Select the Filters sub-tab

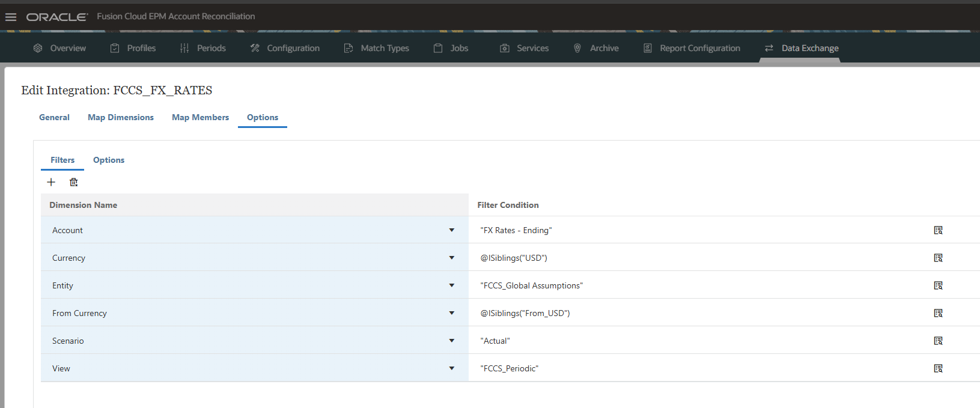[x=62, y=160]
